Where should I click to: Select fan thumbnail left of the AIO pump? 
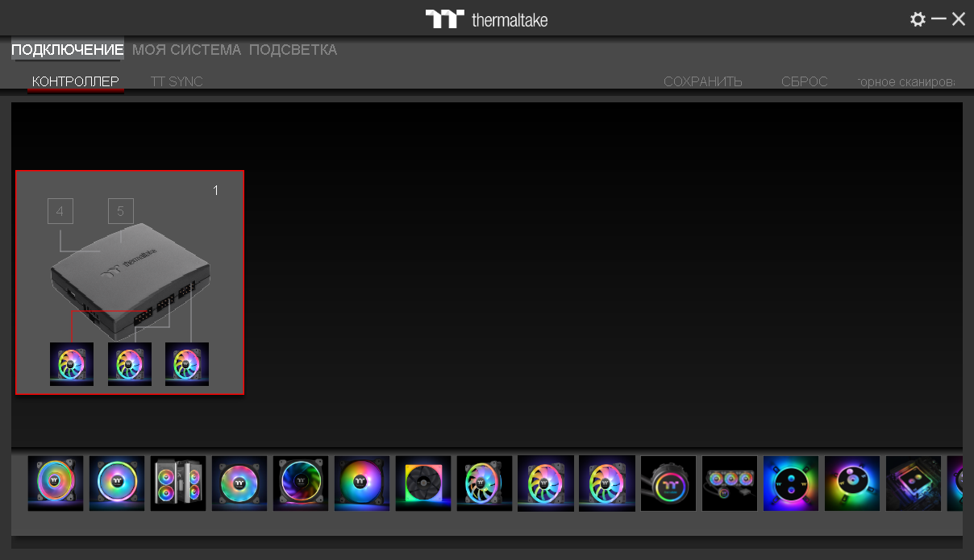[607, 483]
